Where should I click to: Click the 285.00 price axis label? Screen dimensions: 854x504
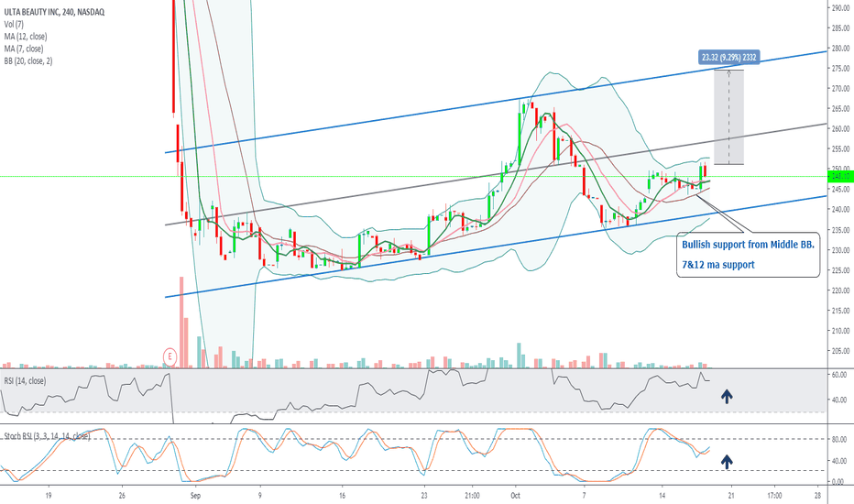(840, 27)
